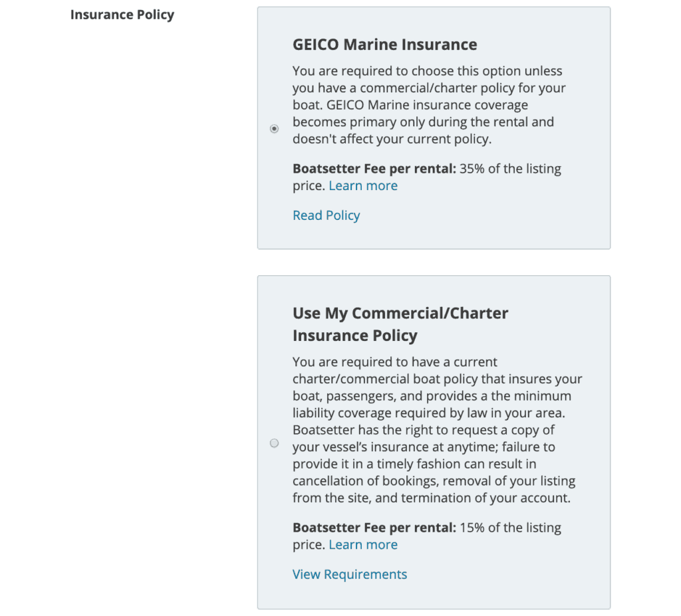Viewport: 681px width, 616px height.
Task: Choose the Commercial/Charter Insurance Policy radio button
Action: (x=274, y=443)
